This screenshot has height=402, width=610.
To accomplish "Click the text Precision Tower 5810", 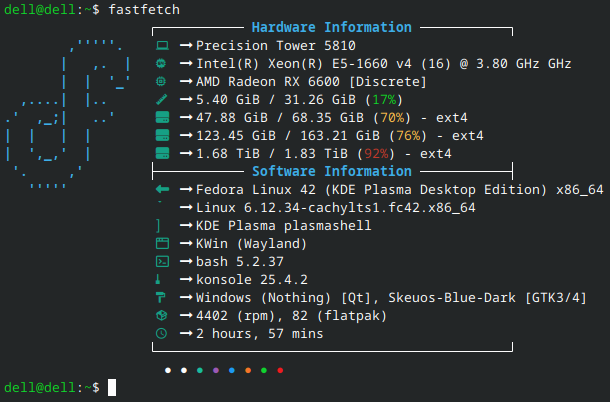I will (276, 46).
